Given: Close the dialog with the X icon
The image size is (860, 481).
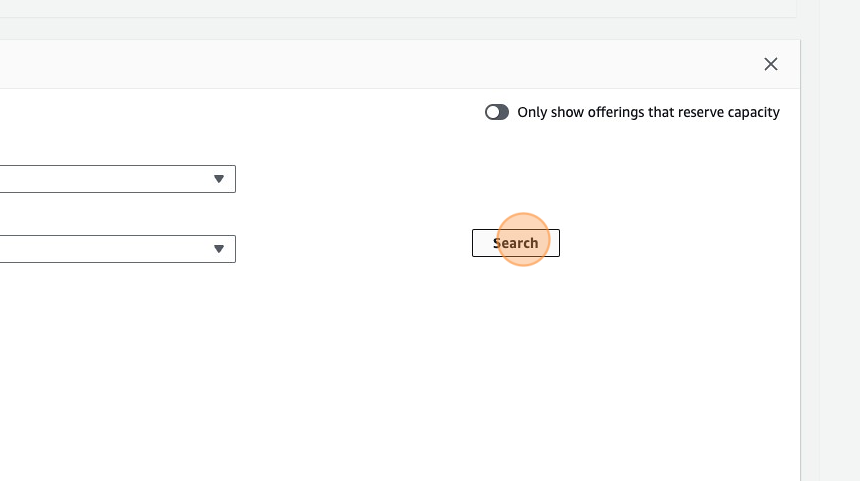Looking at the screenshot, I should click(x=771, y=64).
